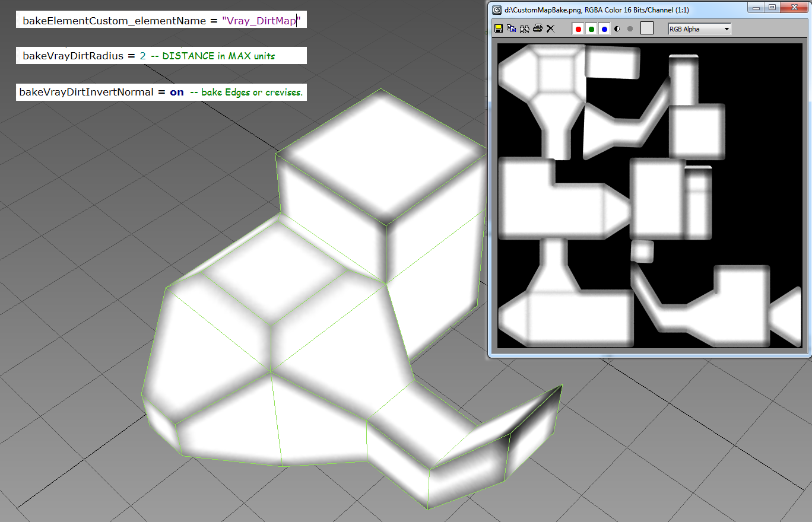Image resolution: width=812 pixels, height=522 pixels.
Task: Click the baked dirt map image preview
Action: point(649,196)
